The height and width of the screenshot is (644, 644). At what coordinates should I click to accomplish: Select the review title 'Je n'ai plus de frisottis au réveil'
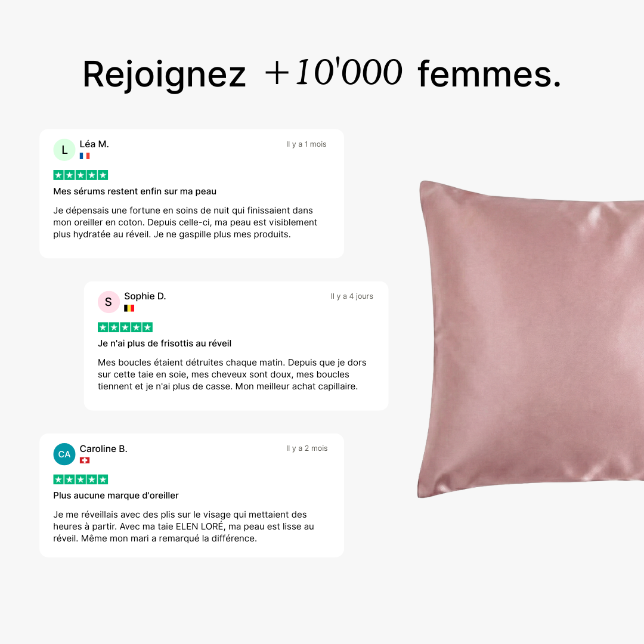[165, 343]
